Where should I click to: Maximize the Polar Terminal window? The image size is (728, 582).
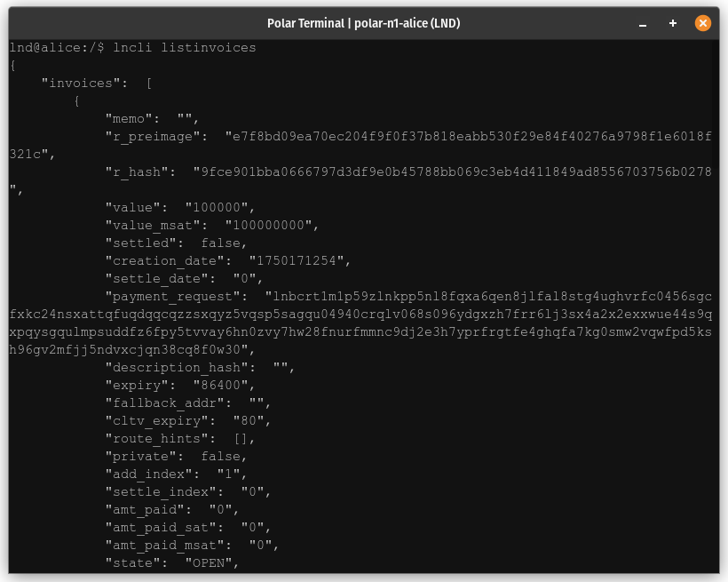click(x=673, y=23)
